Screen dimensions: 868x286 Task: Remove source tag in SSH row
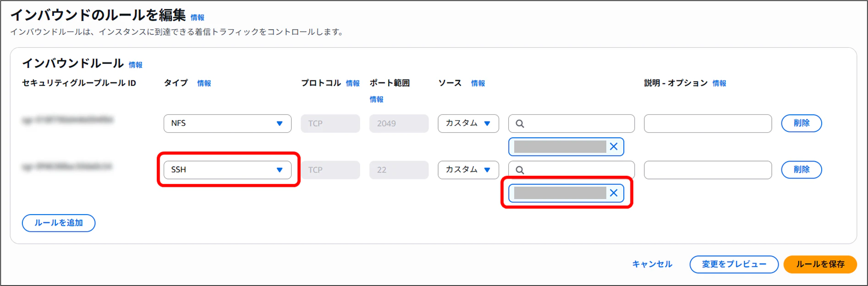coord(614,193)
